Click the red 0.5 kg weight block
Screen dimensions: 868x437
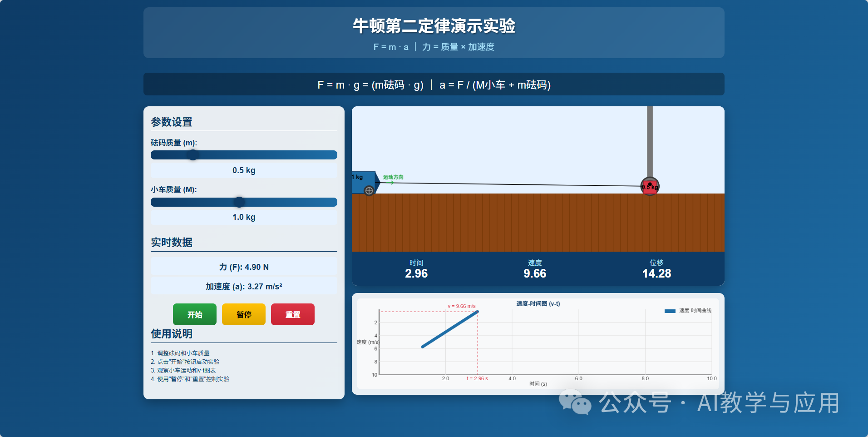tap(650, 187)
